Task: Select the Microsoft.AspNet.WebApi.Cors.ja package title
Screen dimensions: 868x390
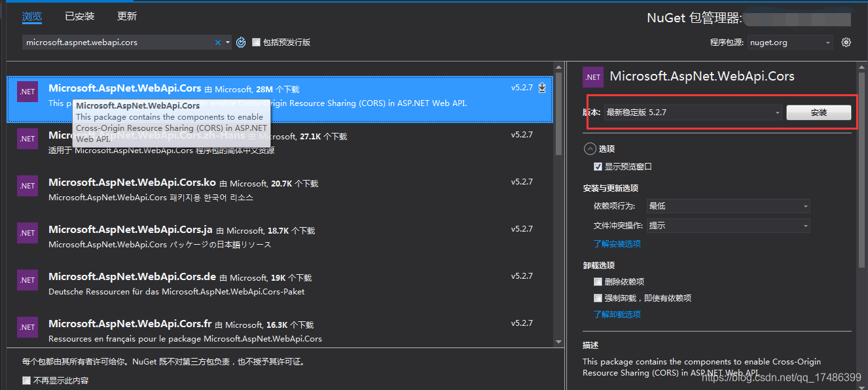Action: click(130, 230)
